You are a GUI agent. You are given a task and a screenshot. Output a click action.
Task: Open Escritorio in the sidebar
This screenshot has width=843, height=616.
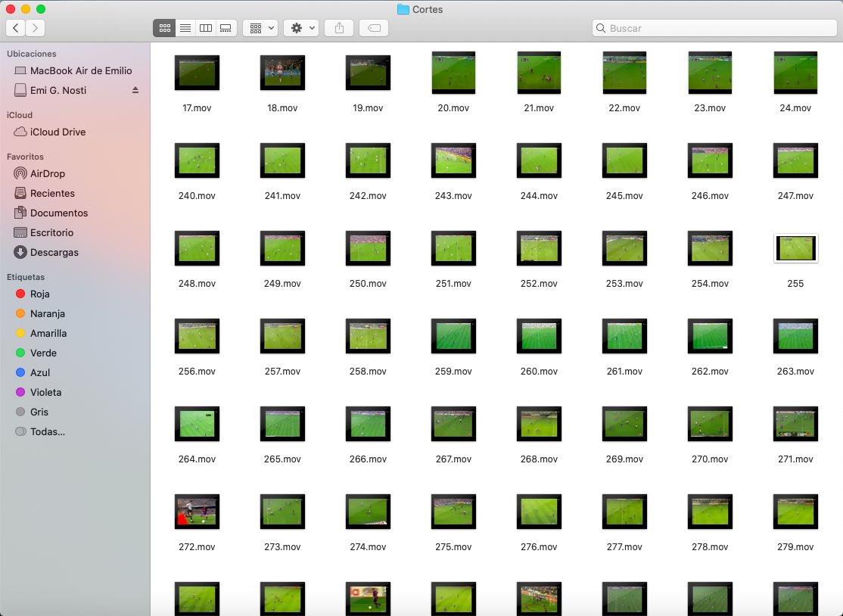pos(75,232)
